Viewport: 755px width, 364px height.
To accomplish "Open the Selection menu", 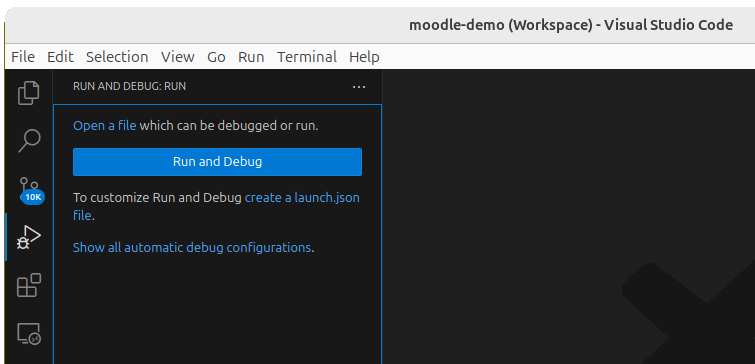I will (x=117, y=57).
